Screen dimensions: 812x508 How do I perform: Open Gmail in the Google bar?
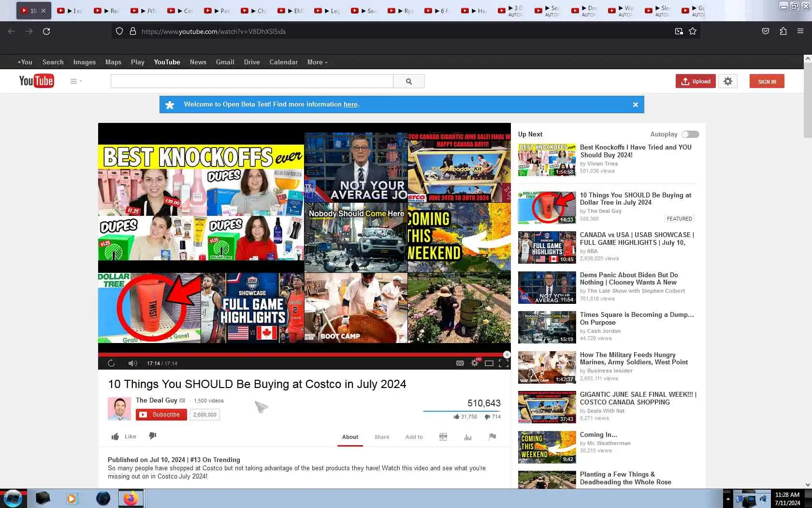pos(225,62)
